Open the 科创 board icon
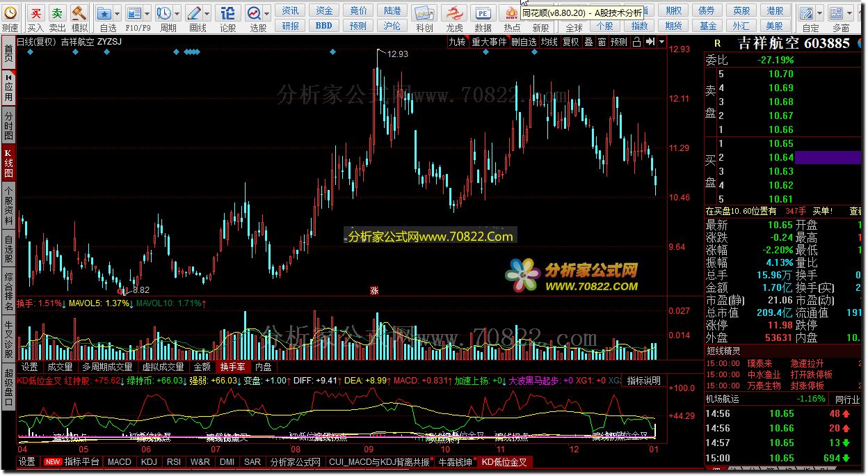The width and height of the screenshot is (868, 476). coord(424,13)
